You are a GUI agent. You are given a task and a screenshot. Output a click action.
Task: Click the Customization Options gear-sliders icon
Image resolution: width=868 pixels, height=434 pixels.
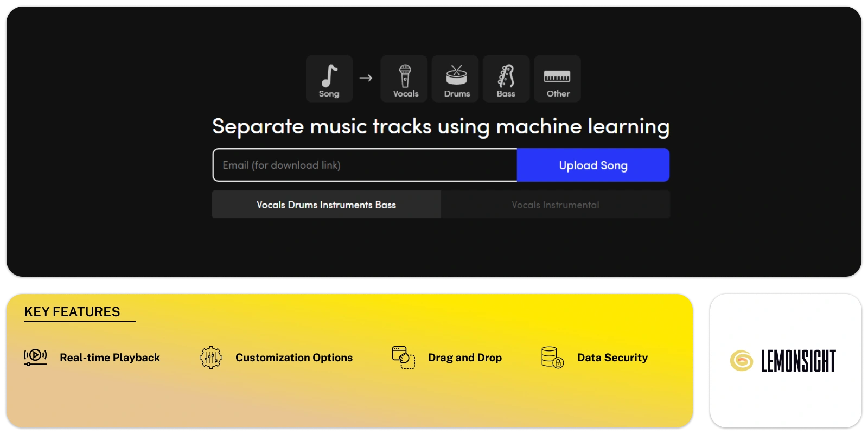click(211, 358)
